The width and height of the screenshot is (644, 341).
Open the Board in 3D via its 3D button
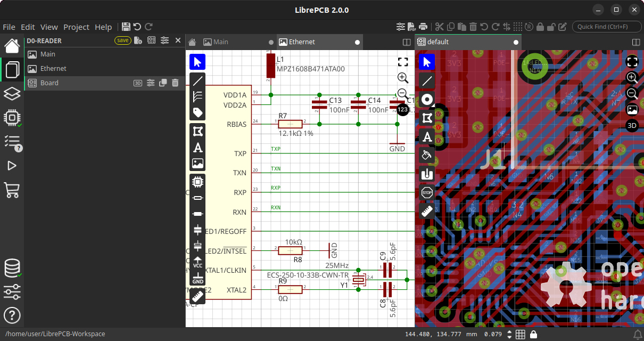click(x=138, y=83)
